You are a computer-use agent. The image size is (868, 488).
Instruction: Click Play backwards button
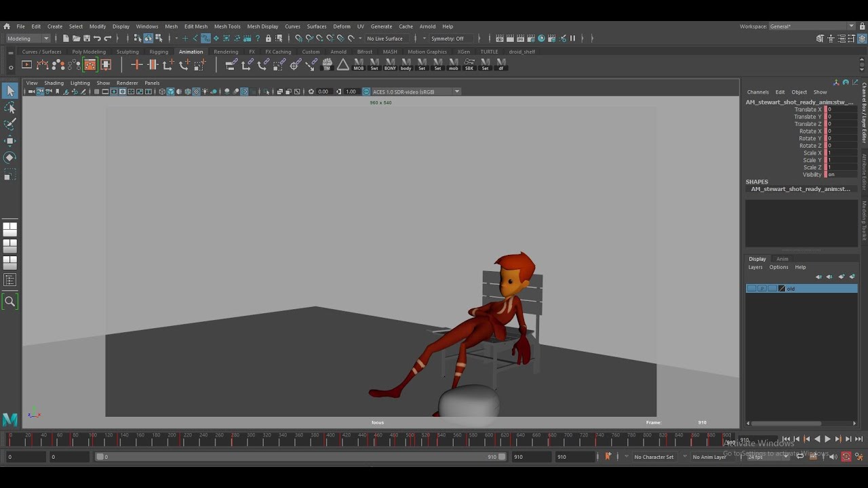coord(817,439)
